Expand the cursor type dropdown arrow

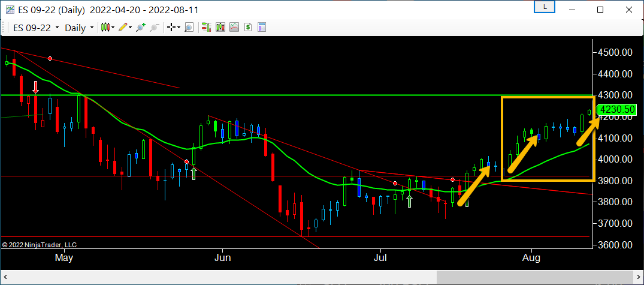pos(179,28)
